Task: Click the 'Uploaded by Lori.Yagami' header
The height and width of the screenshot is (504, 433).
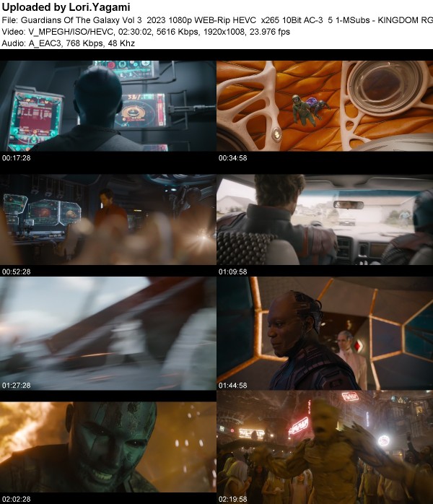Action: [66, 7]
